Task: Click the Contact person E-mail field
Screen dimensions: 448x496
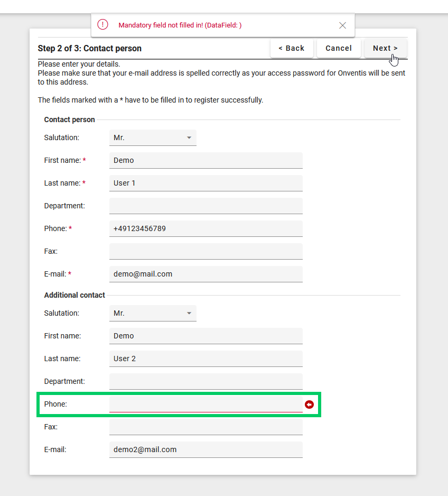Action: click(206, 274)
